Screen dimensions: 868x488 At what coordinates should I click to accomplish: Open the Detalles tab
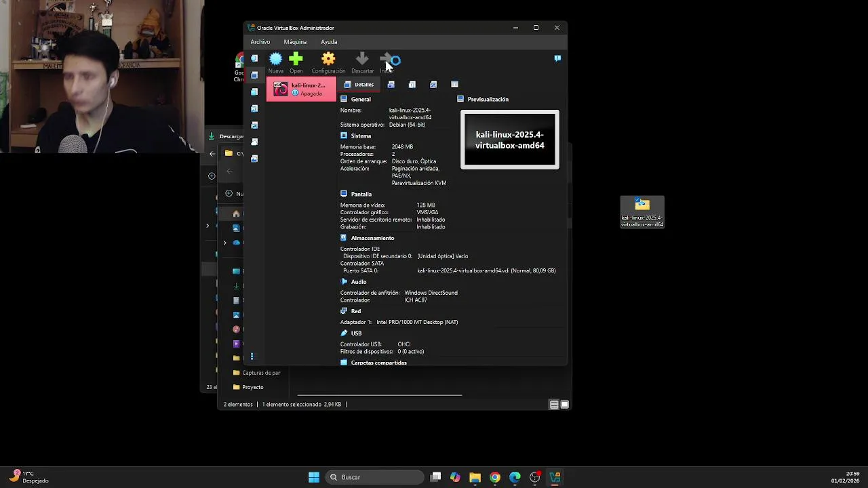coord(359,85)
